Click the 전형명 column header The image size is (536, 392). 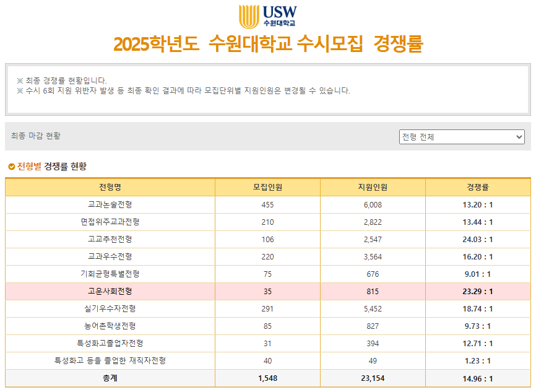coord(110,187)
